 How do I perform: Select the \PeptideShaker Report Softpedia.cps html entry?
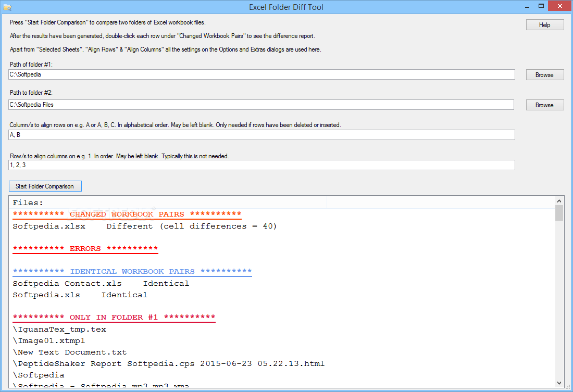click(168, 363)
